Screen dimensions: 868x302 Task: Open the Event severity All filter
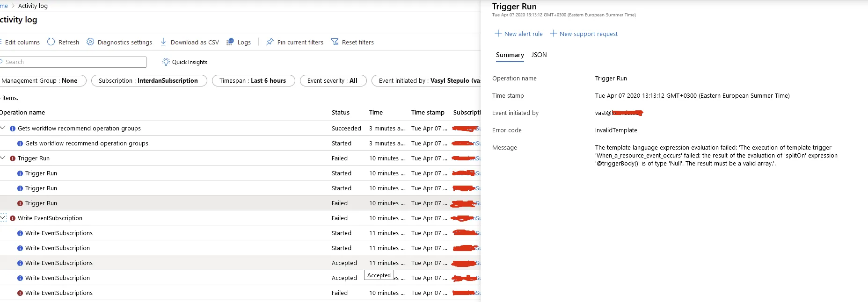[332, 81]
